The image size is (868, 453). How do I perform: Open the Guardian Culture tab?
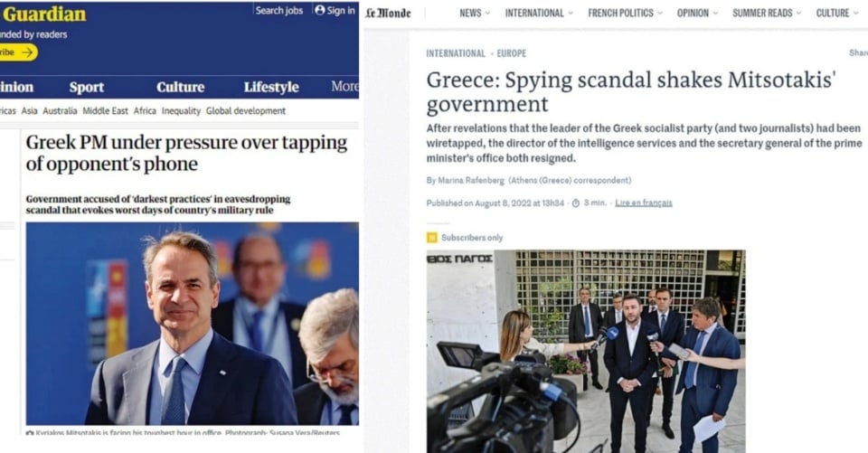point(181,87)
